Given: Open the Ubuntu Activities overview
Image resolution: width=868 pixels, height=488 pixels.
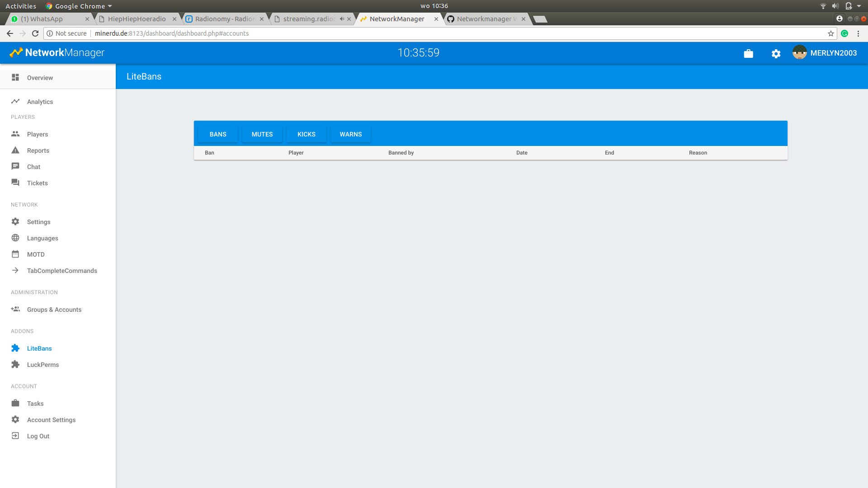Looking at the screenshot, I should 21,6.
